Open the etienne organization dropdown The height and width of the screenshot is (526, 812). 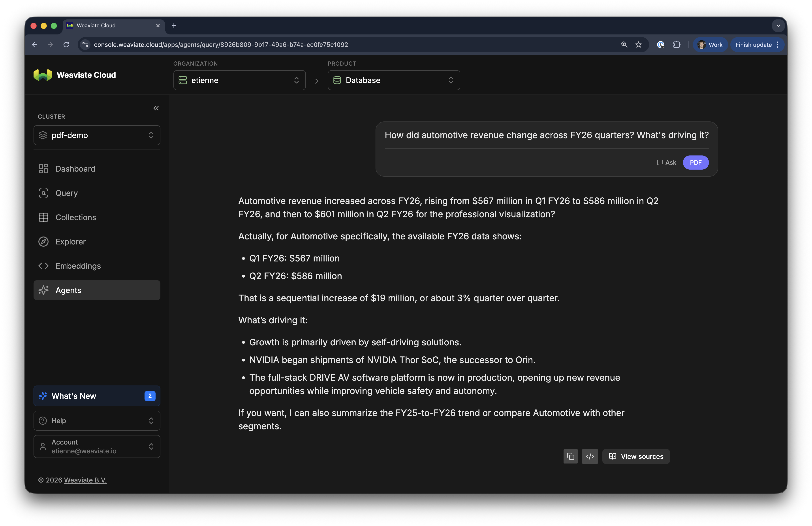point(239,80)
